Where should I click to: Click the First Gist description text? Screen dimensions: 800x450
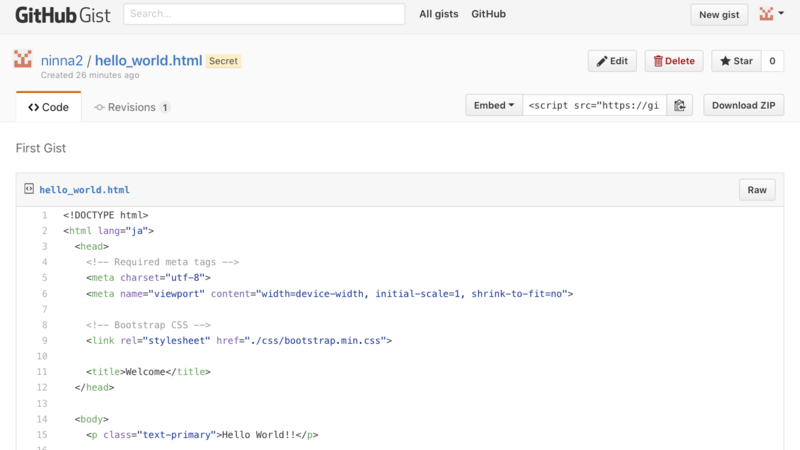(x=41, y=148)
